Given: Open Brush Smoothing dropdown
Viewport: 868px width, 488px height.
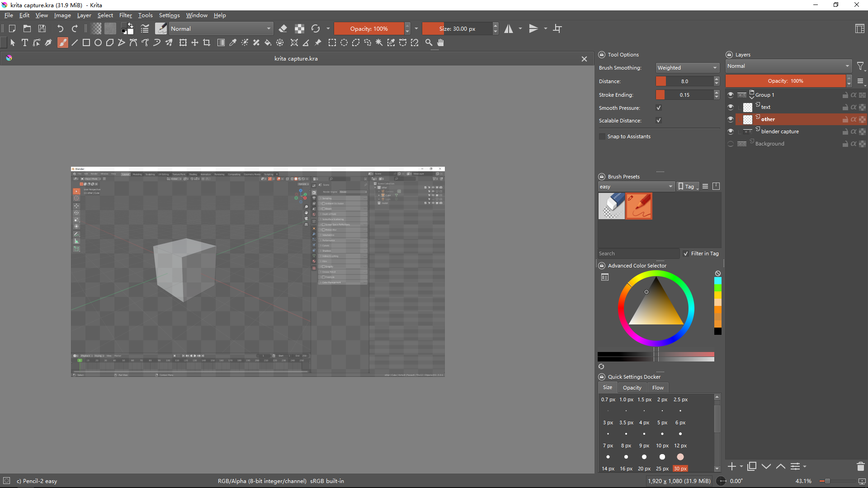Looking at the screenshot, I should click(687, 68).
